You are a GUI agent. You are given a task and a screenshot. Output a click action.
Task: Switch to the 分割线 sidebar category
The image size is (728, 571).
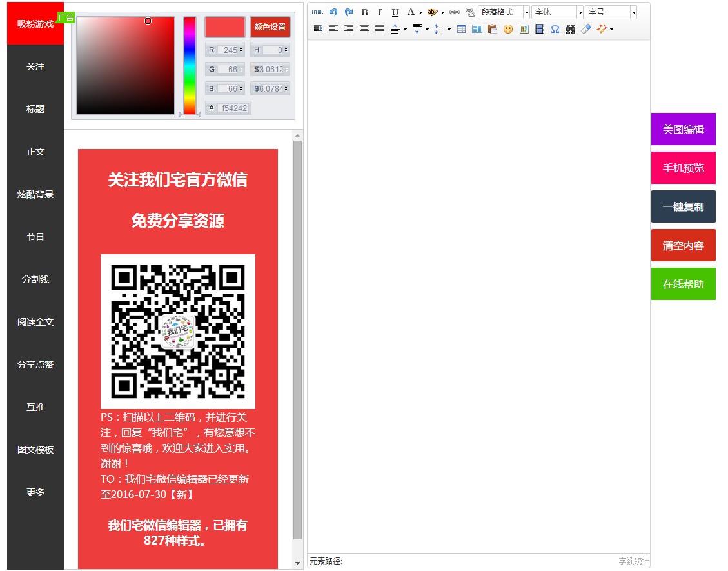(35, 279)
